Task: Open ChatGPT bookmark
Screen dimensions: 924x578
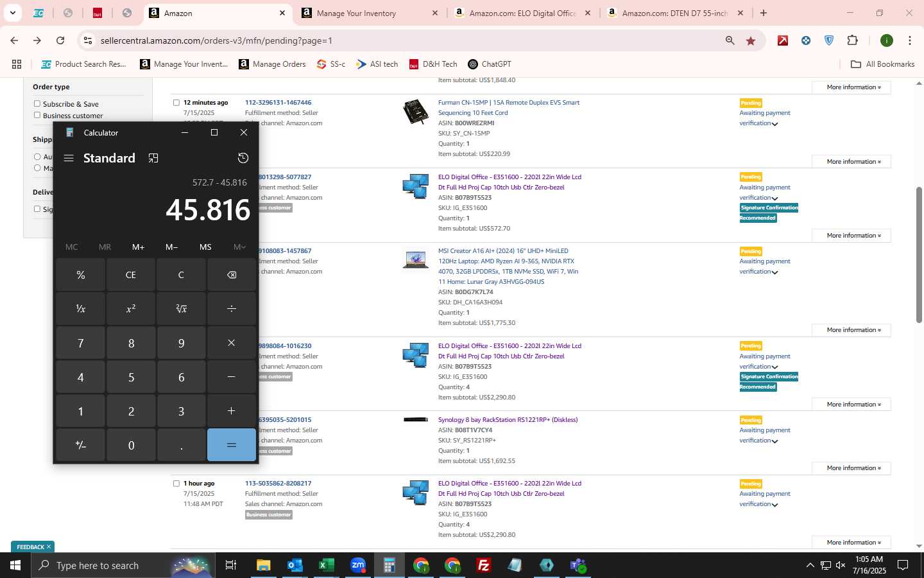Action: pyautogui.click(x=490, y=64)
